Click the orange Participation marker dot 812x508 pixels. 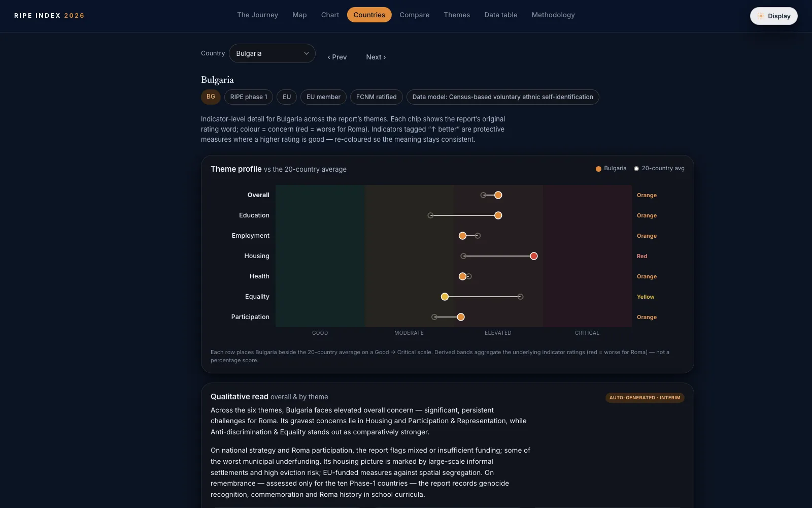pyautogui.click(x=460, y=317)
